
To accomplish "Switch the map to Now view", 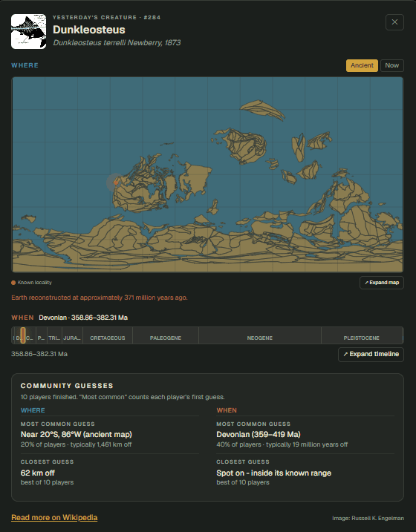I will tap(392, 65).
